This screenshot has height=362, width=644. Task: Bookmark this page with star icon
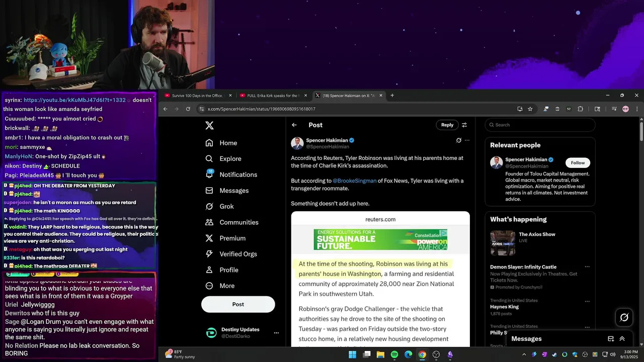pyautogui.click(x=530, y=109)
